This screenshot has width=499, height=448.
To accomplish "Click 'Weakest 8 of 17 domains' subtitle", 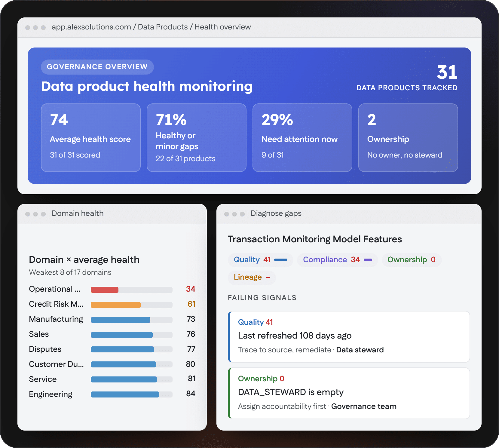I will click(70, 272).
